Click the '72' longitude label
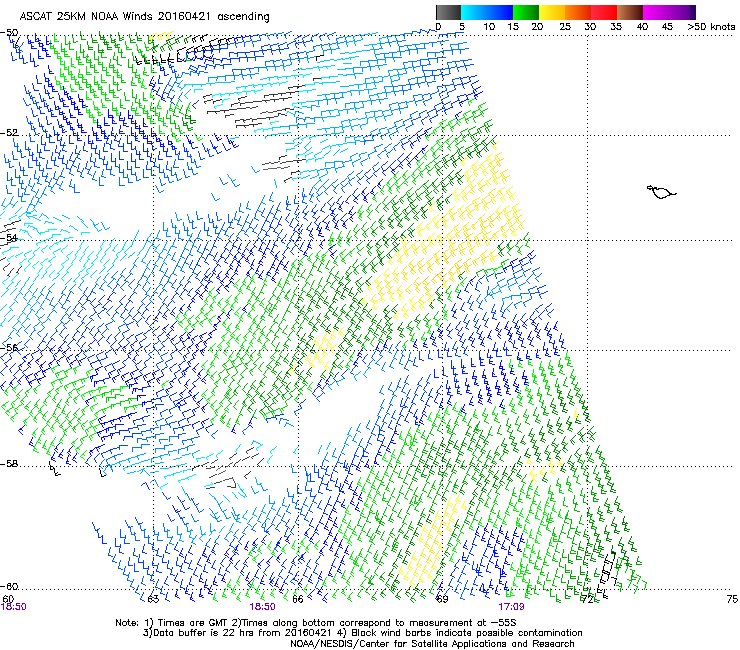This screenshot has width=740, height=650. pyautogui.click(x=588, y=599)
